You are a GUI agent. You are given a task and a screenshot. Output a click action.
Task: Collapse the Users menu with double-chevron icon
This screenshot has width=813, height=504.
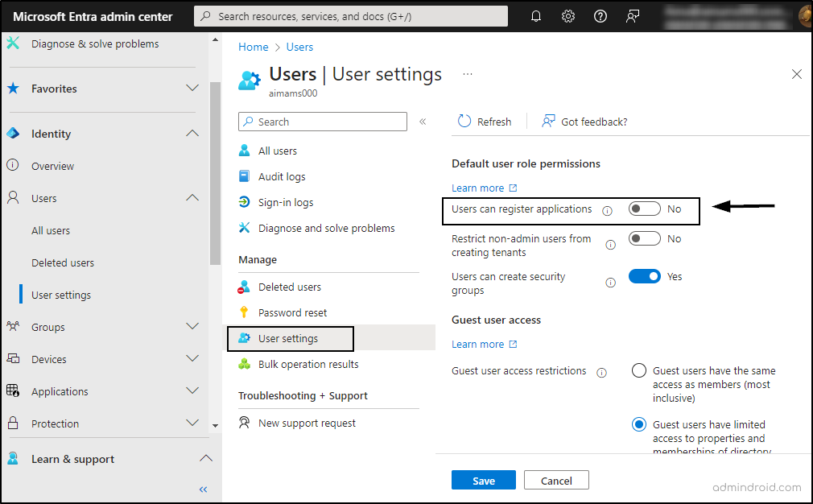423,122
